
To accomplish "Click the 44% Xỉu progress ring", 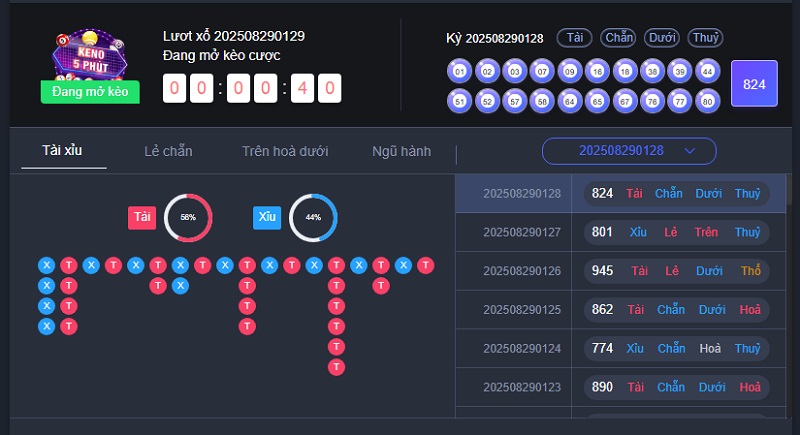I will tap(313, 218).
